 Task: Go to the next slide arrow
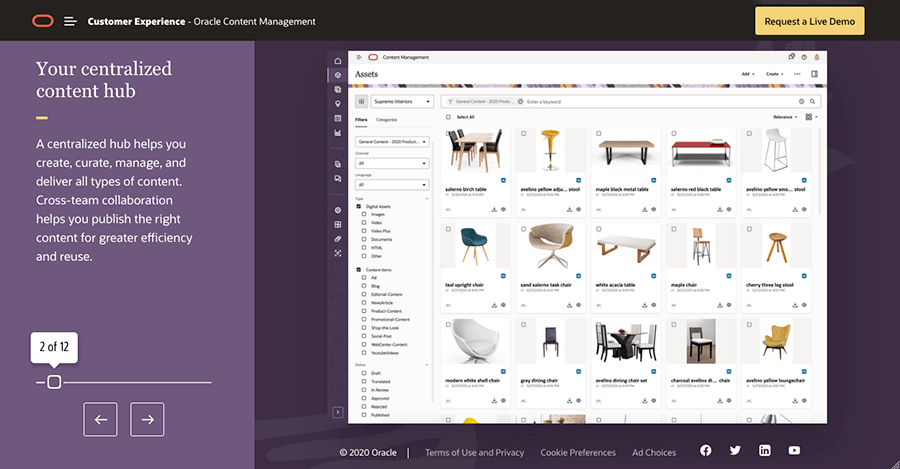click(147, 420)
